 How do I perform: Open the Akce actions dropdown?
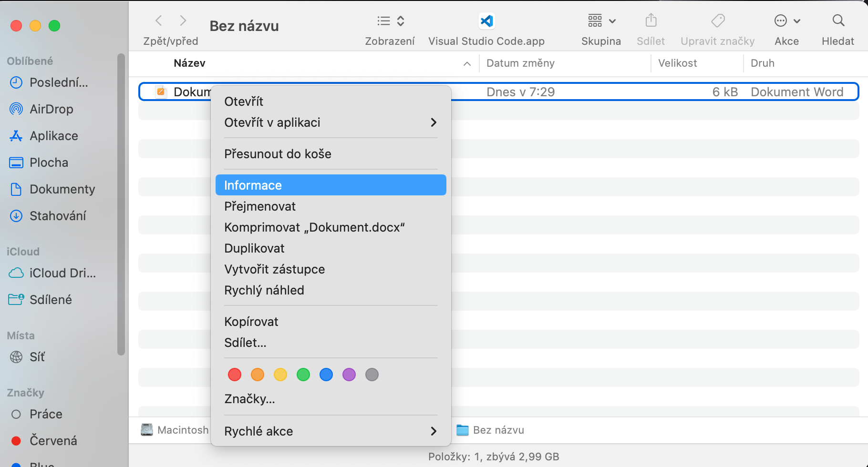[786, 21]
